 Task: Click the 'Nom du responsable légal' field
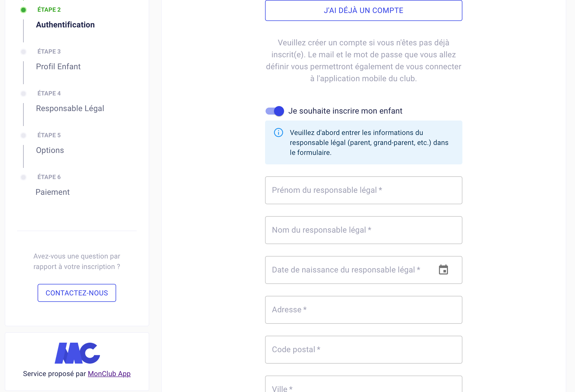pos(364,230)
